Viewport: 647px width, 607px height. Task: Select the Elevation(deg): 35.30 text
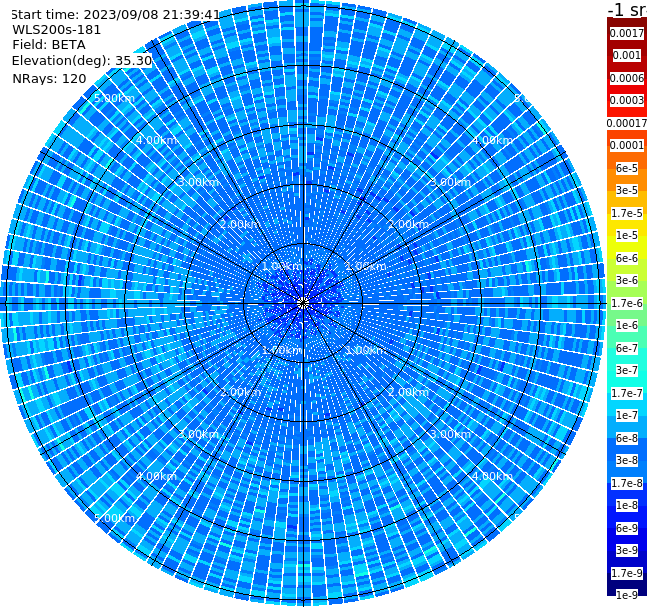[82, 61]
